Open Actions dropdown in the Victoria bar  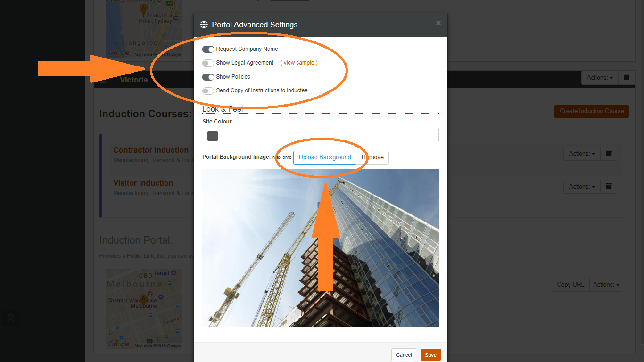[x=600, y=78]
